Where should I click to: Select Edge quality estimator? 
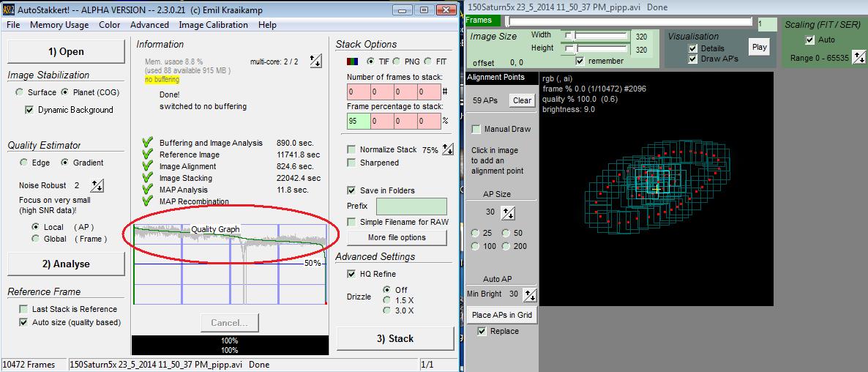point(24,163)
